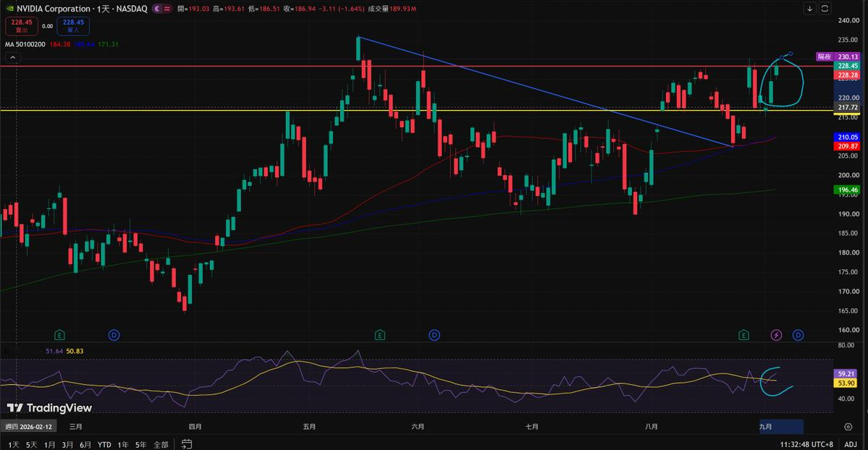Select the YTD time range
This screenshot has height=450, width=868.
pos(104,444)
